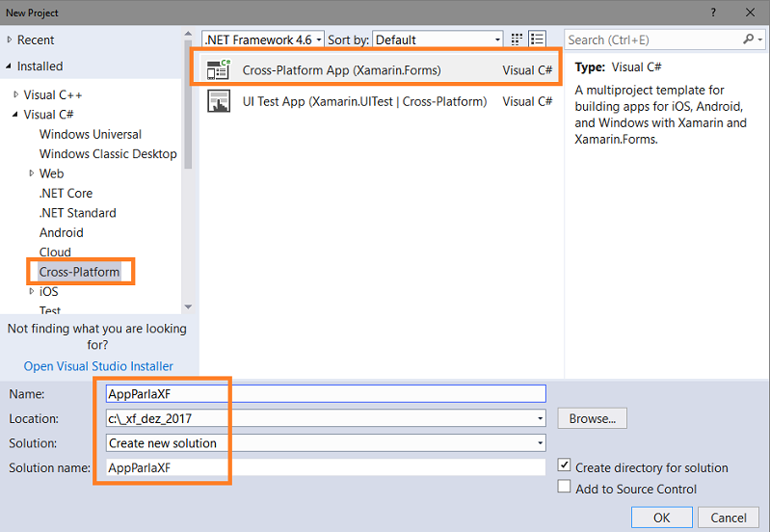
Task: Expand the iOS tree node
Action: pyautogui.click(x=32, y=291)
